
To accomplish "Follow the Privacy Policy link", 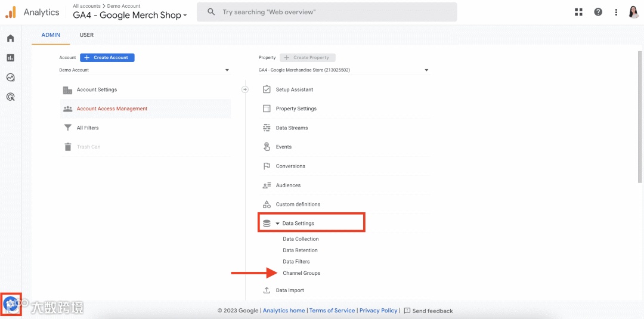I will click(378, 311).
